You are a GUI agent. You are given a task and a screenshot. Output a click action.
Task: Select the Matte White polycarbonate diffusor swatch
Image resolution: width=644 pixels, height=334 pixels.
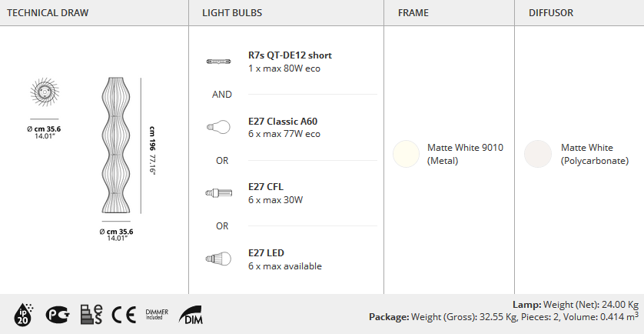pos(538,154)
